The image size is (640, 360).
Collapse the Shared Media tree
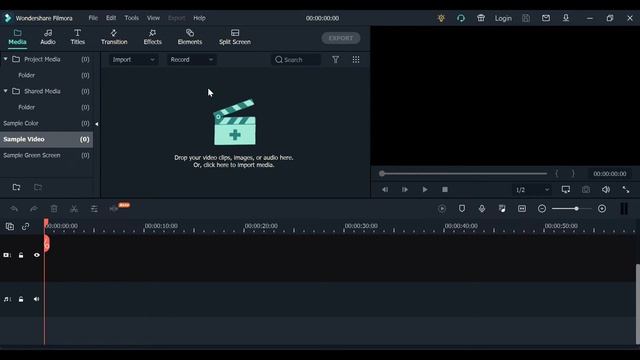[x=5, y=91]
